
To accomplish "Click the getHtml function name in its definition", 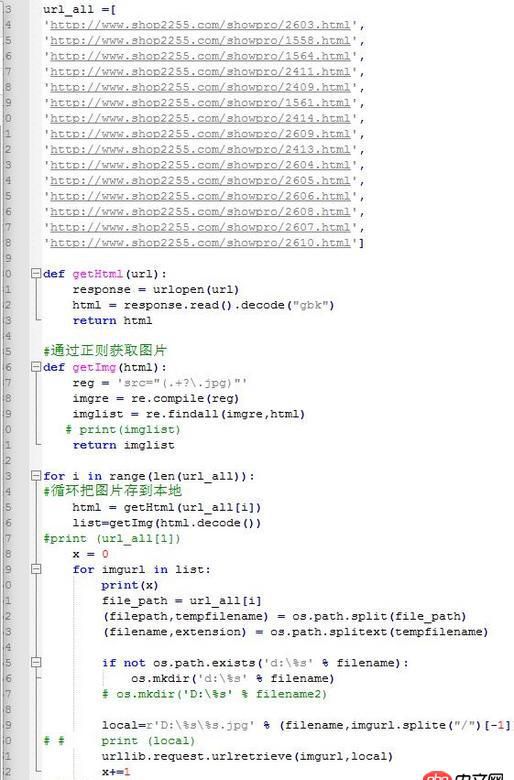I will tap(98, 274).
